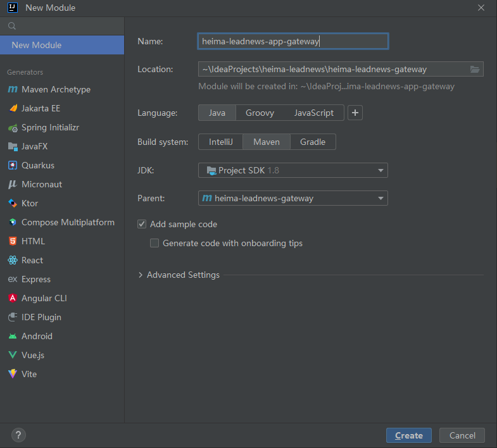Select New Module in left sidebar
Screen dimensions: 497x448
click(62, 45)
